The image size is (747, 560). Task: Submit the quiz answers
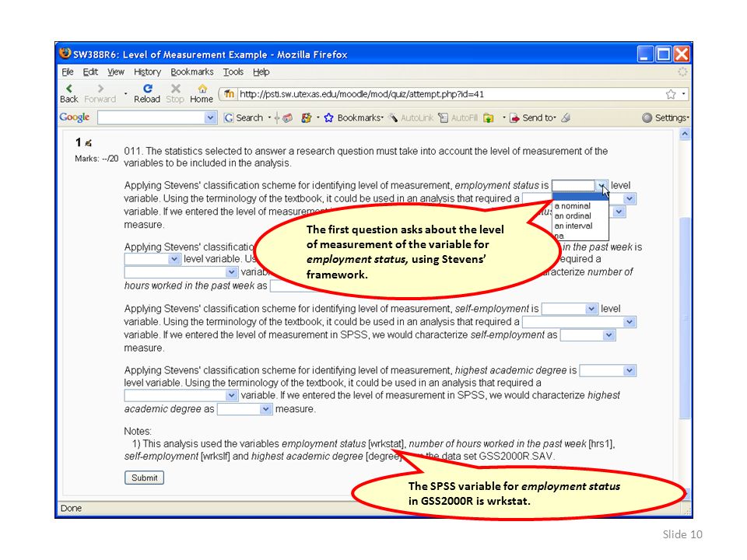(x=145, y=478)
